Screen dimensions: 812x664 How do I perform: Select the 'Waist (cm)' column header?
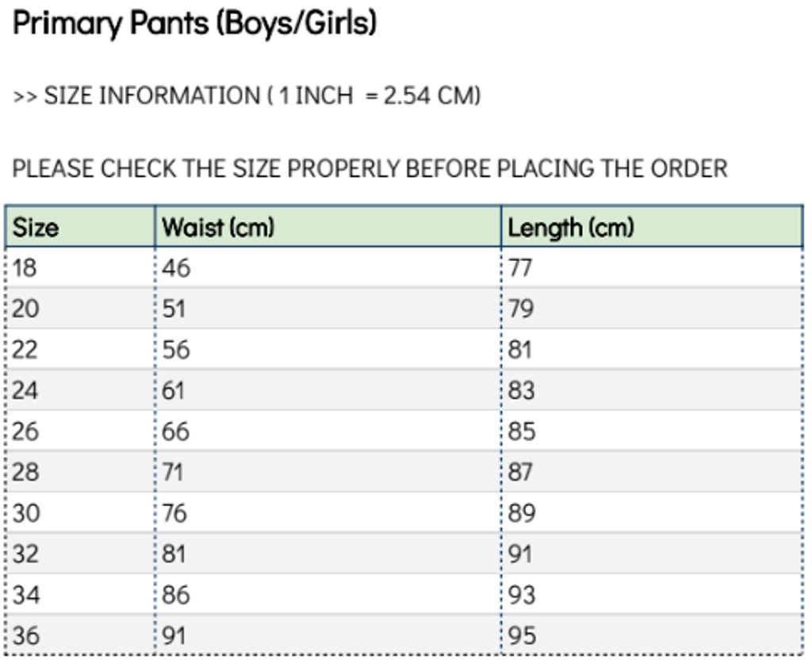click(x=218, y=228)
